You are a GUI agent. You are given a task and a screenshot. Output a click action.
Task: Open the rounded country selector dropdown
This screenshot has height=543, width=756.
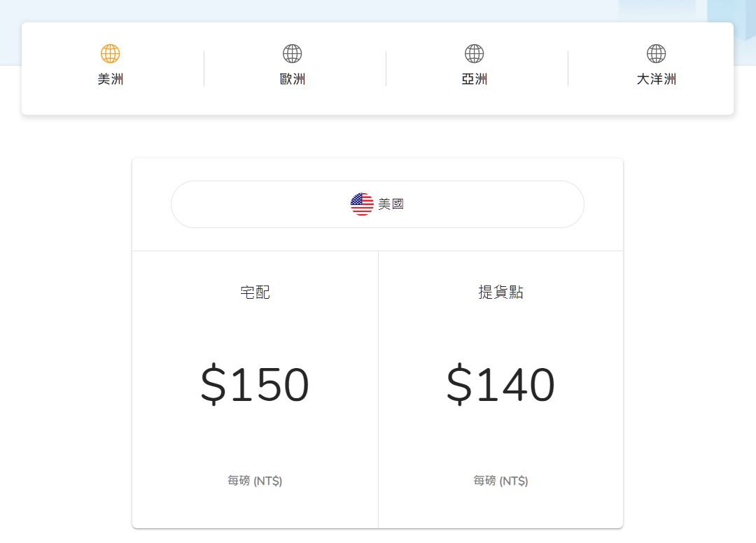point(490,204)
